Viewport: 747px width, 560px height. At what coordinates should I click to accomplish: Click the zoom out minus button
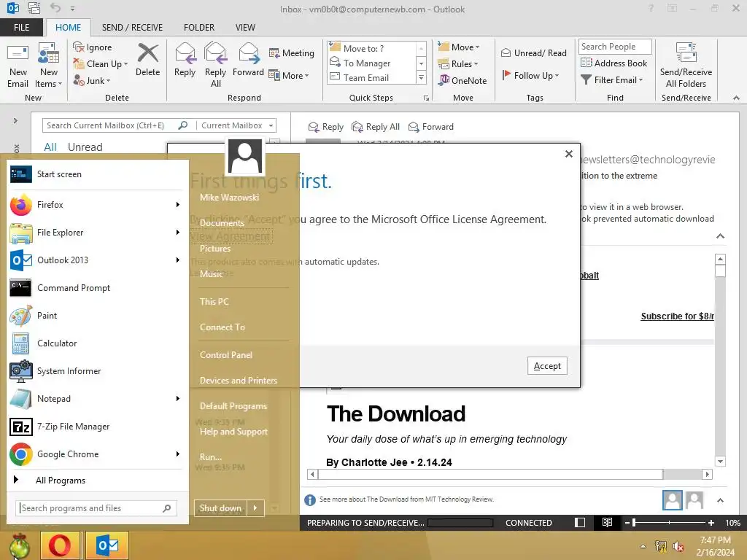point(627,523)
